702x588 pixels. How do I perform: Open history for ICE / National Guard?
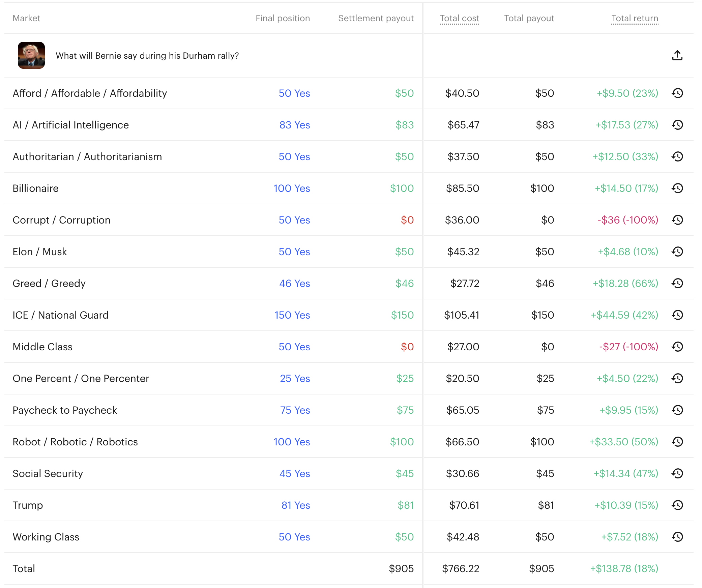(x=677, y=315)
